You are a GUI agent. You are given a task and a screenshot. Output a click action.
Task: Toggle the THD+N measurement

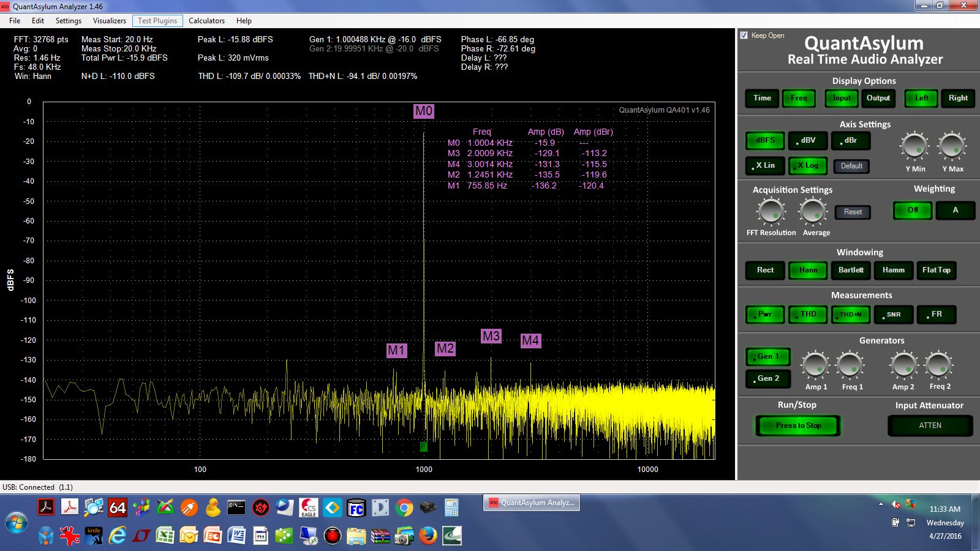(851, 314)
